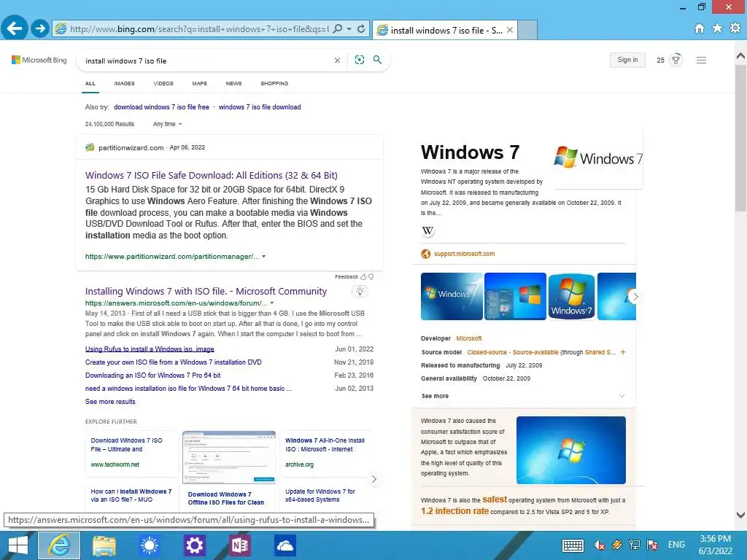The image size is (747, 560).
Task: Try 'download windows 7 iso file free' suggestion
Action: click(x=161, y=107)
